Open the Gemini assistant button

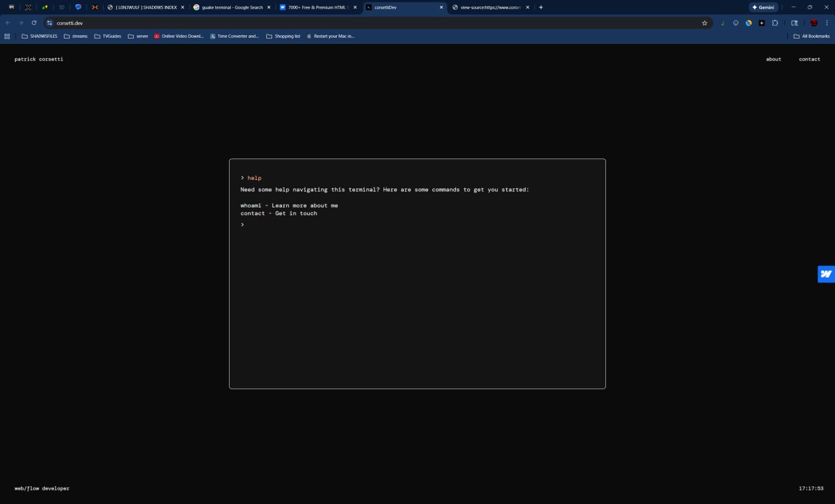pyautogui.click(x=763, y=7)
